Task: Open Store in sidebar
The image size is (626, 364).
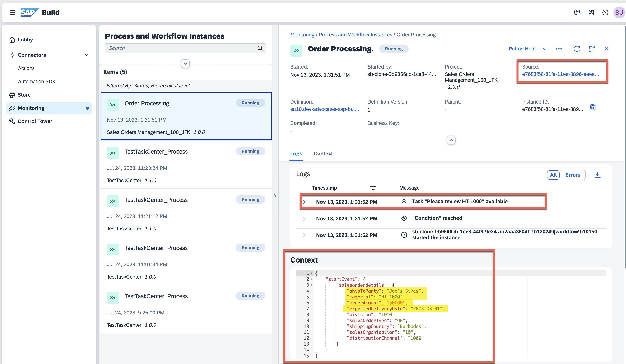Action: (24, 95)
